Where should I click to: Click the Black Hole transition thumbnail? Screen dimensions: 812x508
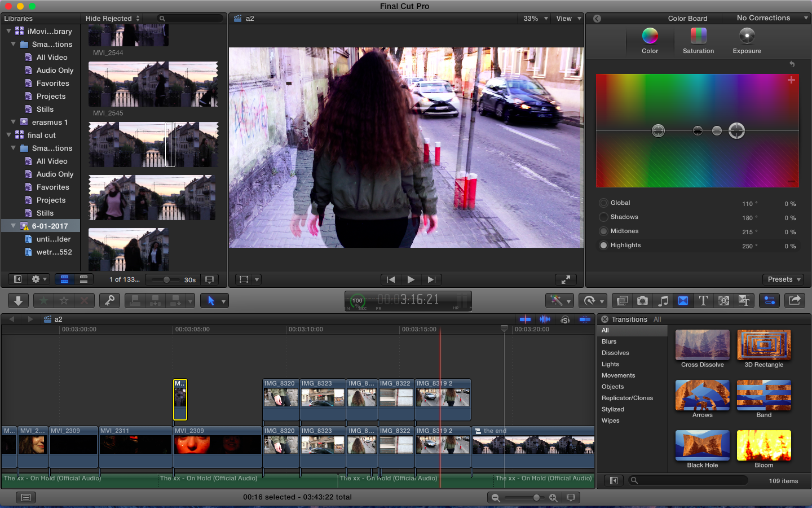(703, 445)
